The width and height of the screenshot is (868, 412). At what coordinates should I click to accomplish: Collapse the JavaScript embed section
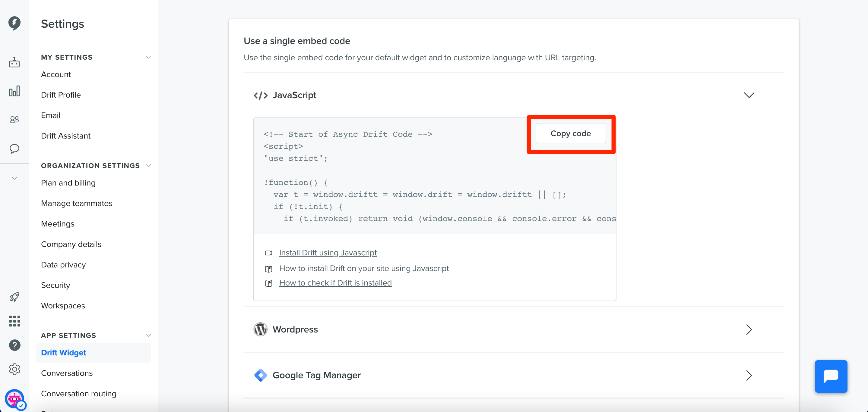[749, 95]
